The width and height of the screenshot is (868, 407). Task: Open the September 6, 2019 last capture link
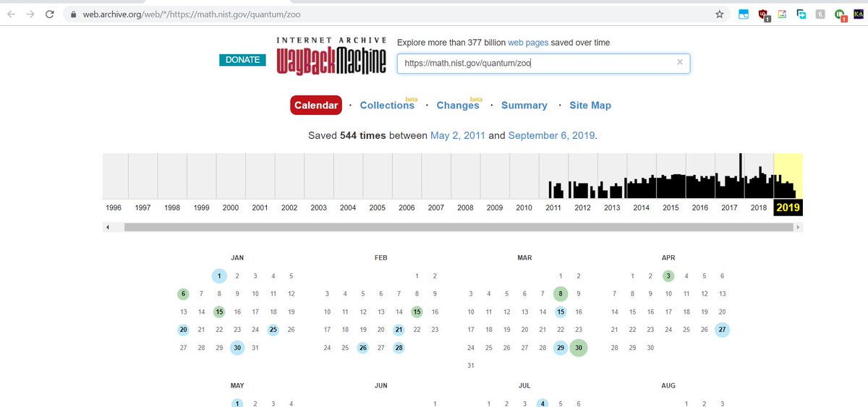[552, 135]
